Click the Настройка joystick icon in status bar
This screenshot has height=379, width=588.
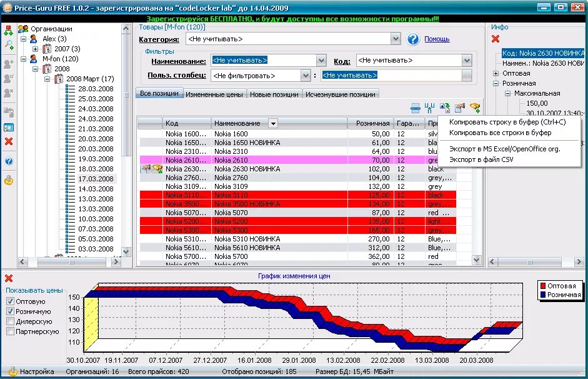[12, 371]
